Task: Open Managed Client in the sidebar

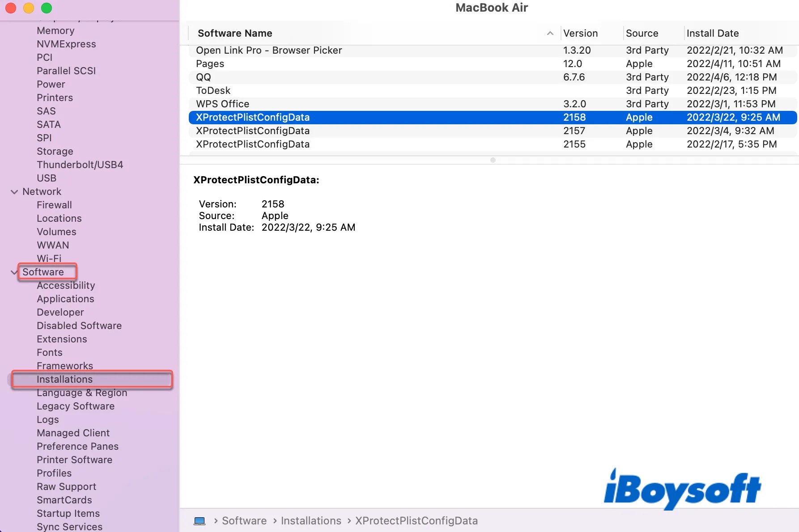Action: pos(73,433)
